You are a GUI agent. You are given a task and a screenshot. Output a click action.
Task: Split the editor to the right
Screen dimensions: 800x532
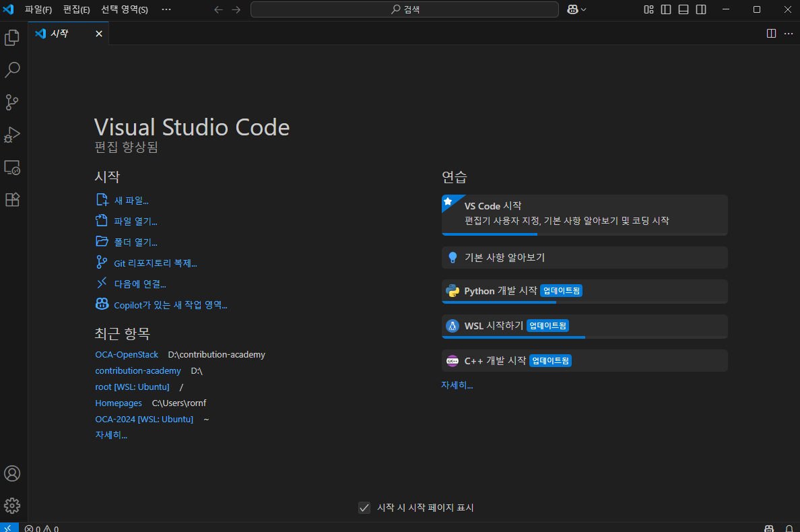pos(772,34)
